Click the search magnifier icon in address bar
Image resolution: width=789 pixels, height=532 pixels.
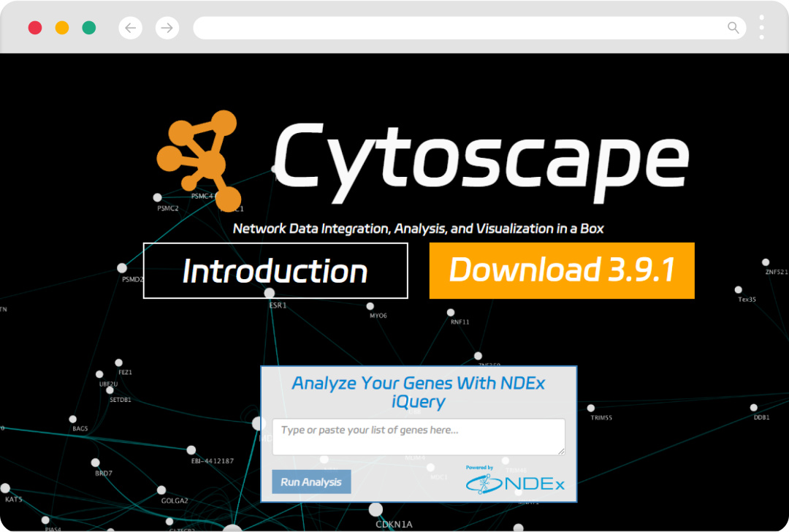point(733,28)
